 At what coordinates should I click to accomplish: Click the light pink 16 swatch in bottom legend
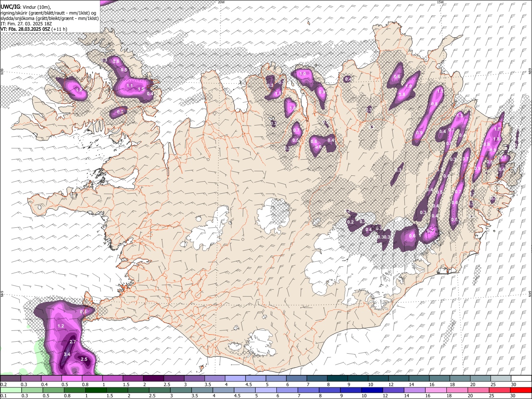(436, 390)
